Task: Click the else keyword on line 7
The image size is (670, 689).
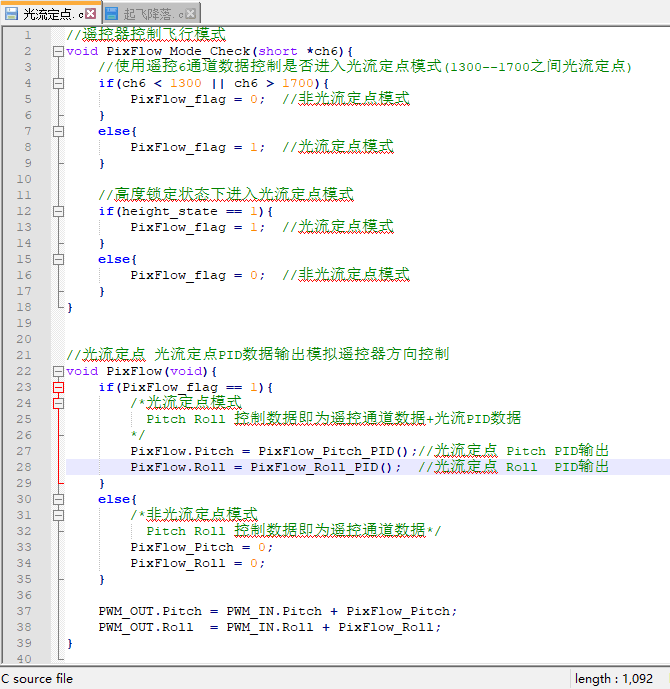Action: (x=114, y=131)
